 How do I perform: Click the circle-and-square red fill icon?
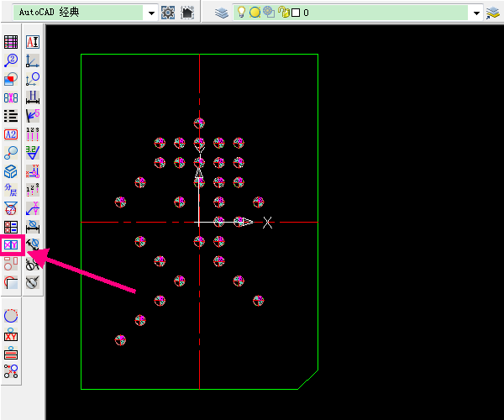point(11,79)
